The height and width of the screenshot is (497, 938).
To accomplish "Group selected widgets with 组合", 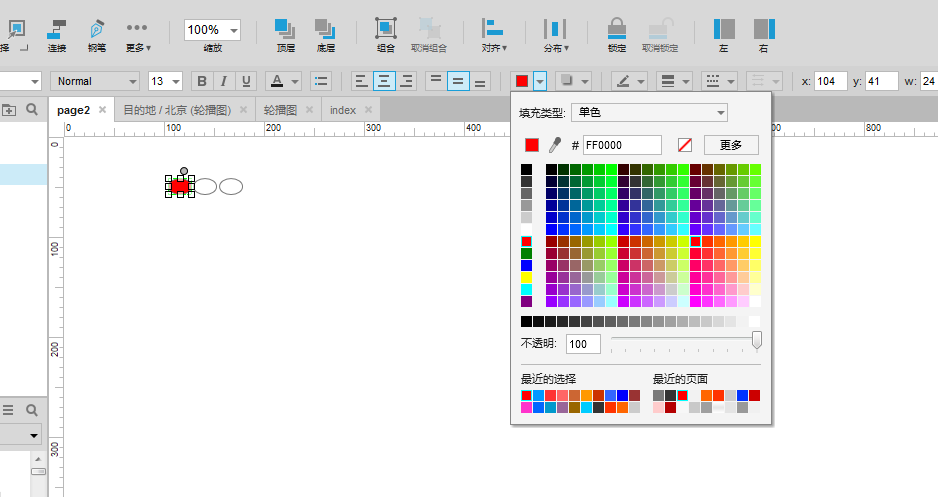I will click(x=386, y=36).
